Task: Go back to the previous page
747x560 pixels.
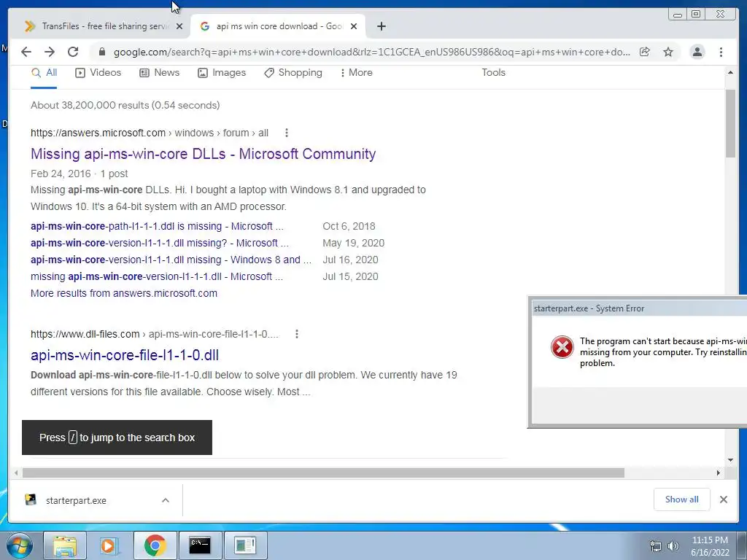Action: (x=26, y=52)
